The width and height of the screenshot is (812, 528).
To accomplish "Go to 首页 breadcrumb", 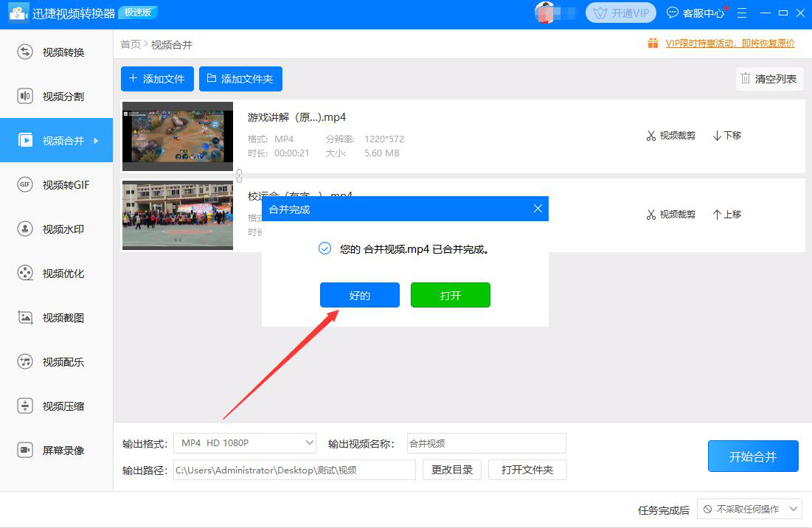I will click(130, 44).
